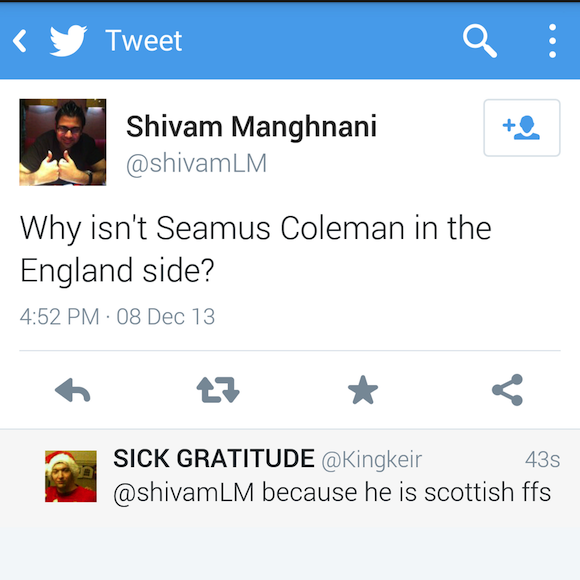
Task: Open SICK GRATITUDE's Santa hat avatar
Action: (x=71, y=476)
